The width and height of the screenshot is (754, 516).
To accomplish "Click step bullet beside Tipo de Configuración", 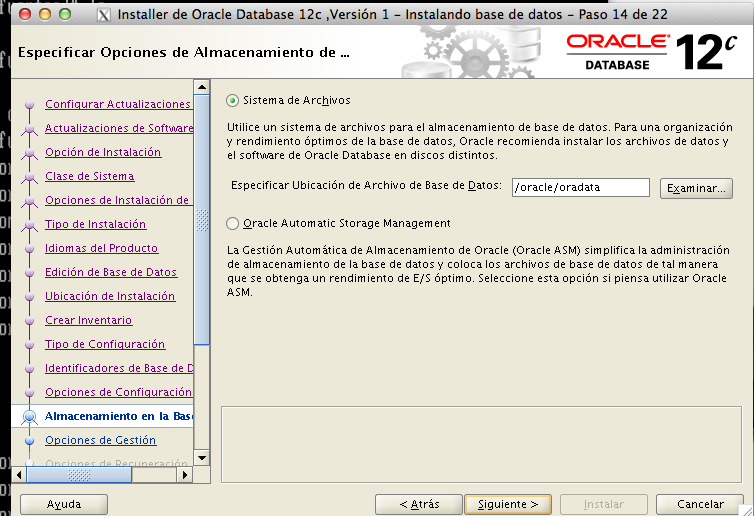I will click(x=29, y=345).
